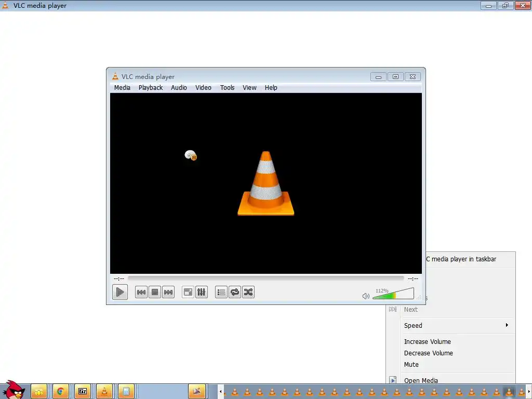Minimize the inner VLC media player window
The image size is (532, 399).
pos(378,77)
